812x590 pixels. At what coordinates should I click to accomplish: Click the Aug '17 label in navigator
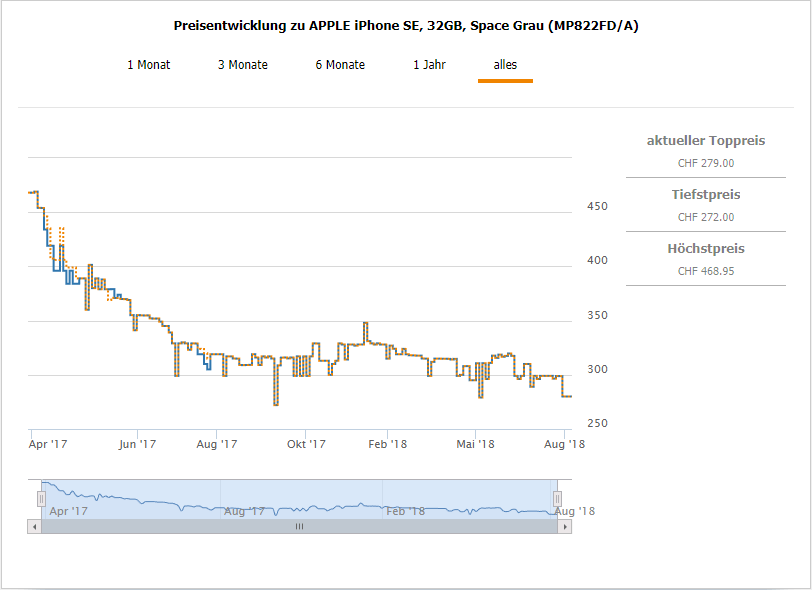245,511
